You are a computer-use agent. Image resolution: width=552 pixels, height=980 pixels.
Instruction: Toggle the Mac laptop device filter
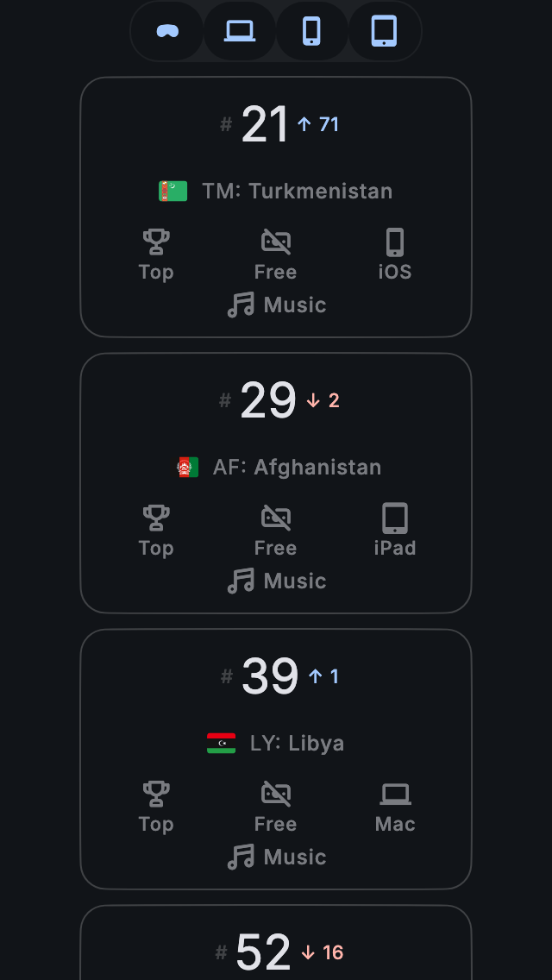[240, 32]
